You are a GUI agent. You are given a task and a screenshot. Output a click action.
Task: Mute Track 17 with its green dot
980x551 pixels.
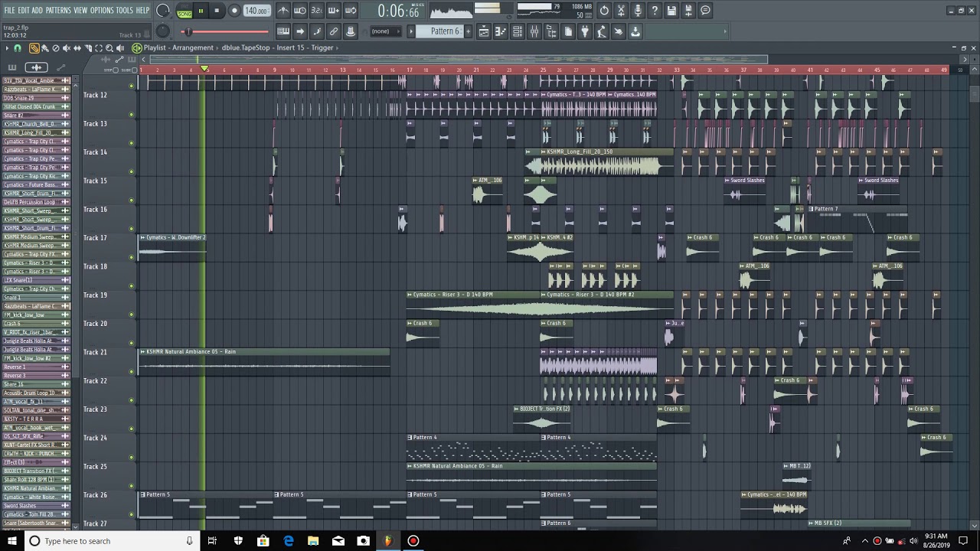pos(131,257)
